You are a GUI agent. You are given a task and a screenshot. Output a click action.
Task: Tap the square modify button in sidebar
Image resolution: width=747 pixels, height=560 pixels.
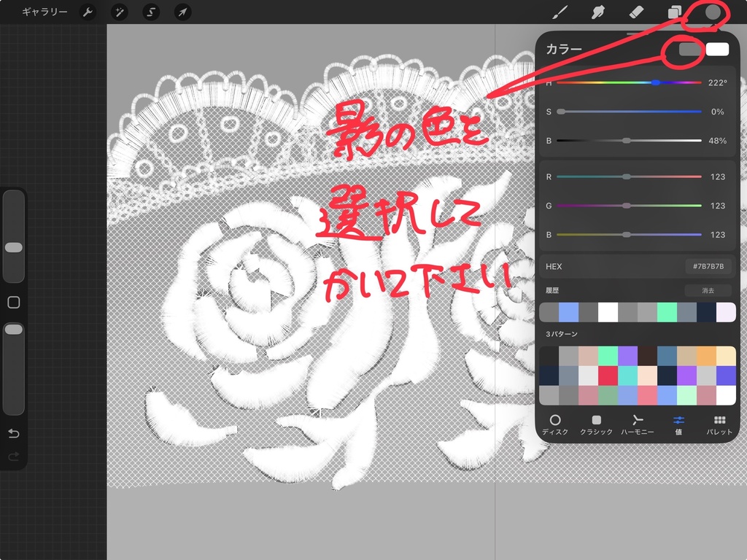pyautogui.click(x=14, y=303)
